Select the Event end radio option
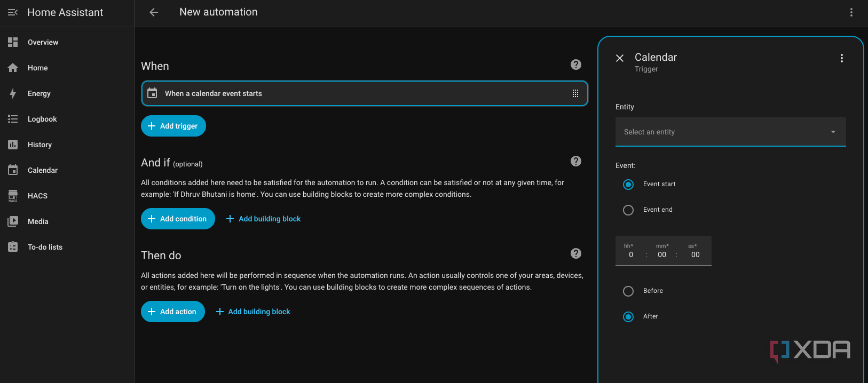This screenshot has height=383, width=868. [628, 210]
